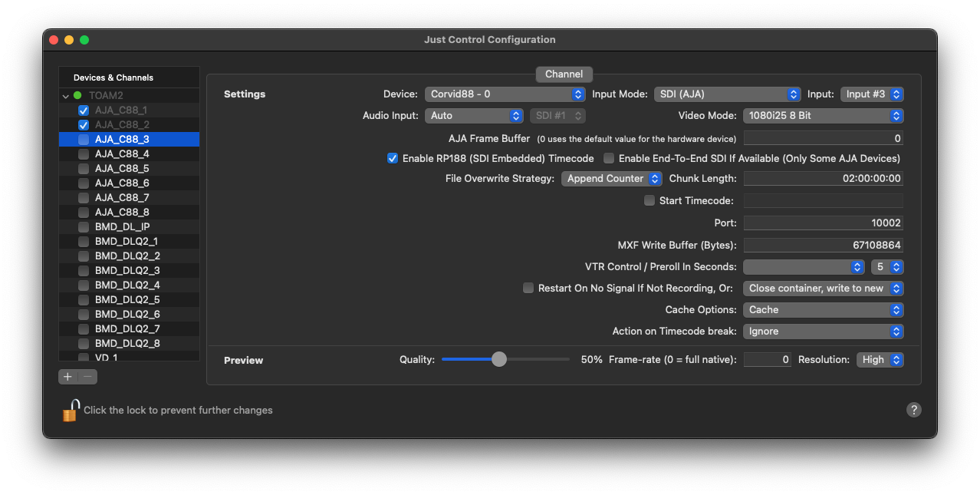Remove channel with the minus button
980x495 pixels.
pyautogui.click(x=88, y=376)
